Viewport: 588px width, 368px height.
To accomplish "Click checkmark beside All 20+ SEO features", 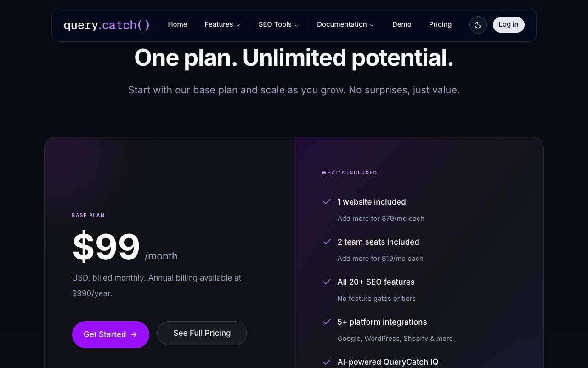I will pyautogui.click(x=327, y=282).
